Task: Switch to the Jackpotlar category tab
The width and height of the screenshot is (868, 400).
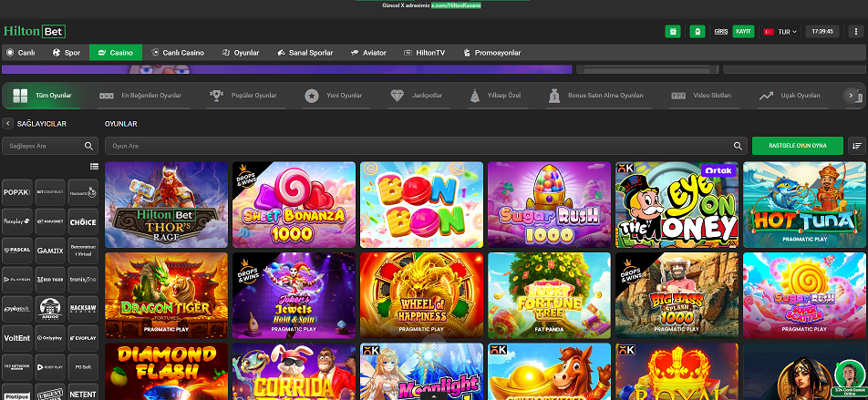Action: [418, 96]
